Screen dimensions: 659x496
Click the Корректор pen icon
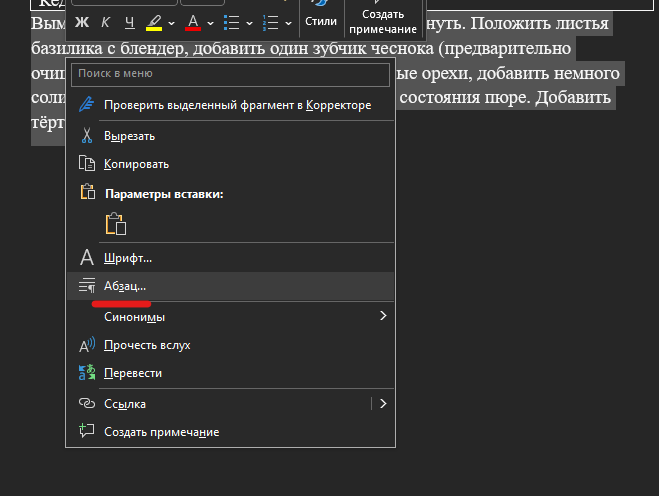pyautogui.click(x=87, y=104)
